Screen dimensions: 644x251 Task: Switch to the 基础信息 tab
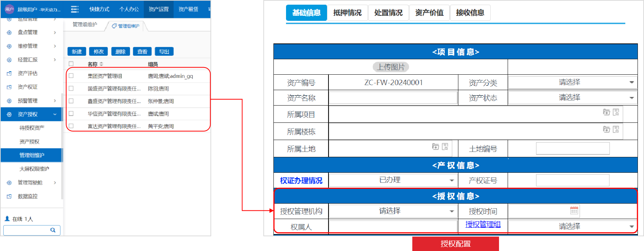tap(307, 13)
